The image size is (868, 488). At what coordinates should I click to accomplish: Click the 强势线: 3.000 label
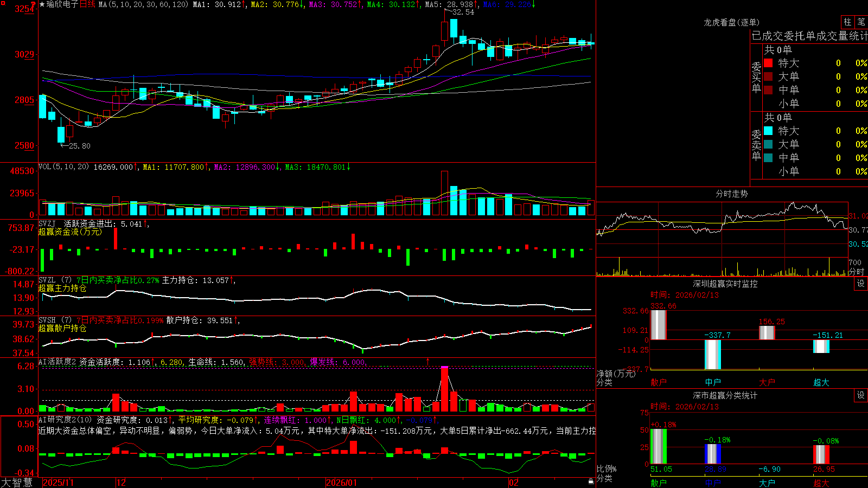(277, 362)
